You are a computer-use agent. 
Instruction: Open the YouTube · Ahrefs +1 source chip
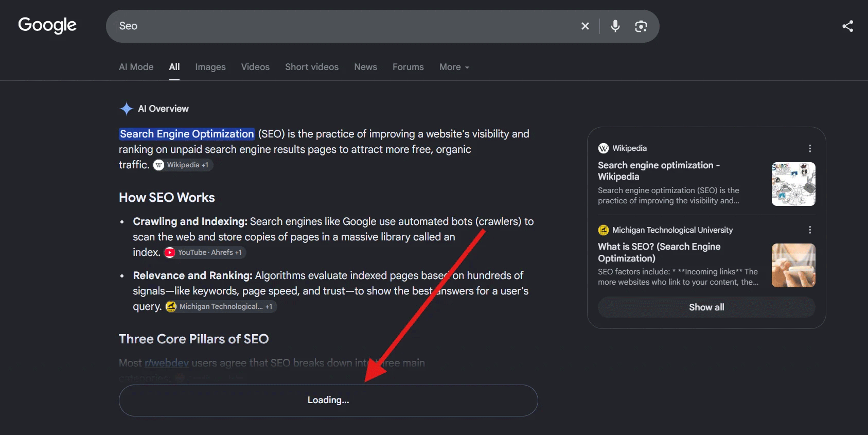(x=205, y=252)
